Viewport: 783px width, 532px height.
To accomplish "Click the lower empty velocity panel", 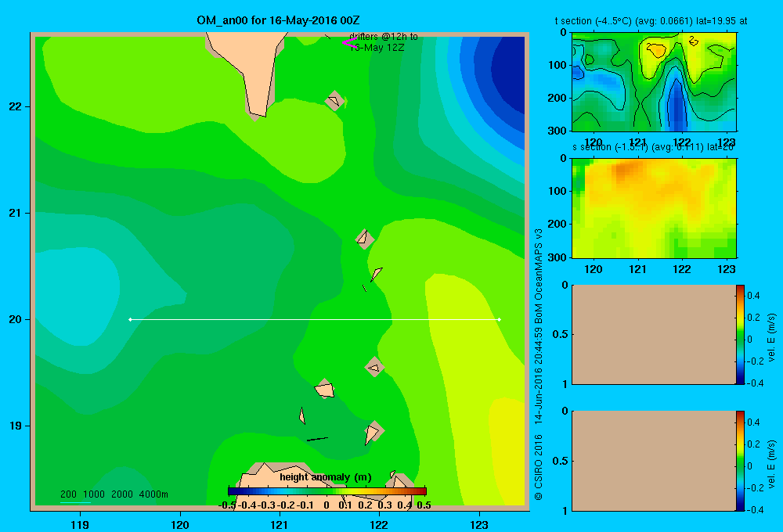I will tap(654, 461).
